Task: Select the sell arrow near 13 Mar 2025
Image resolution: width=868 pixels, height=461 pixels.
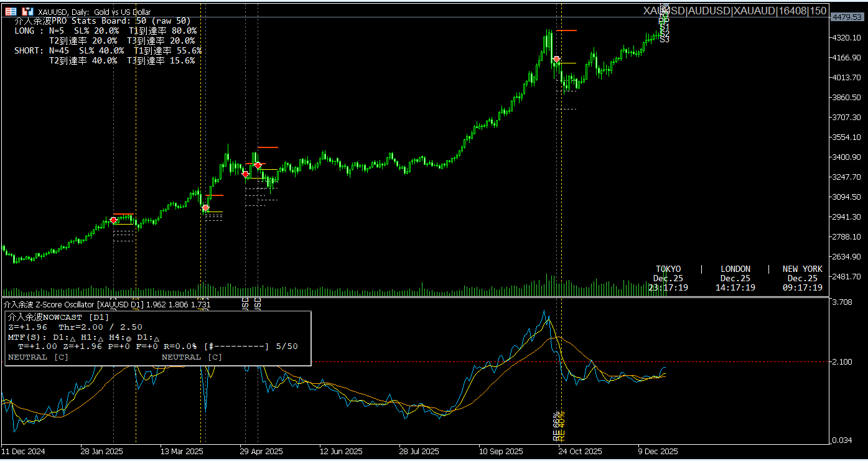Action: [205, 208]
